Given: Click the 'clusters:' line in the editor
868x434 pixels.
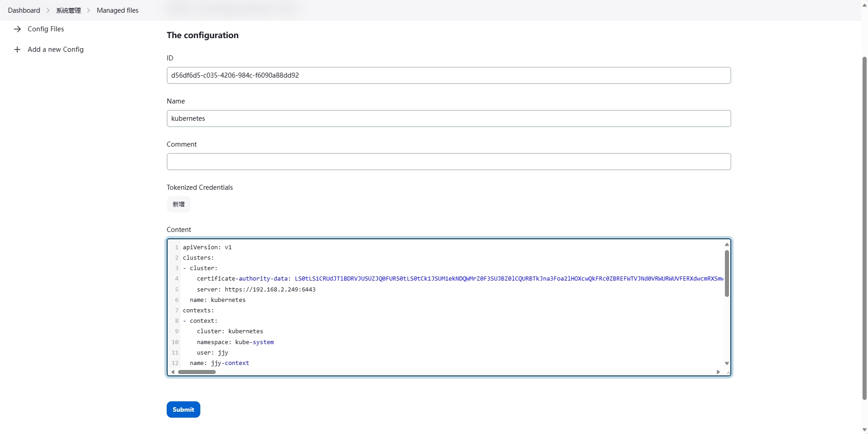Looking at the screenshot, I should coord(198,258).
